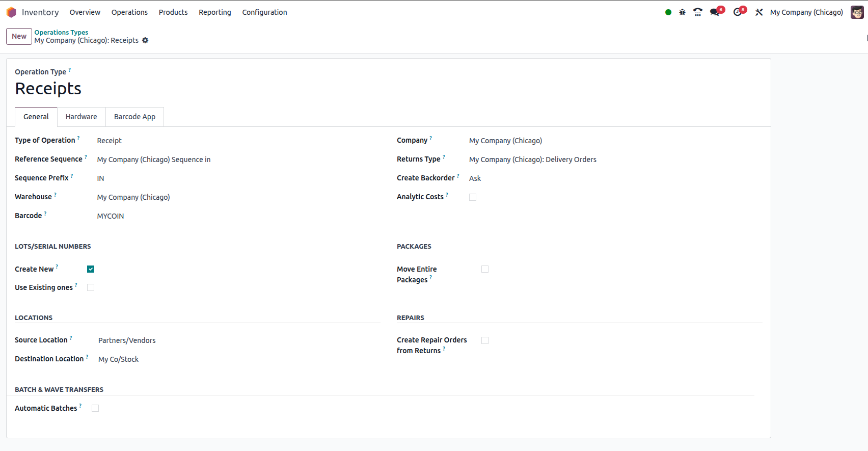The width and height of the screenshot is (868, 451).
Task: Open the activities clock icon
Action: click(737, 12)
